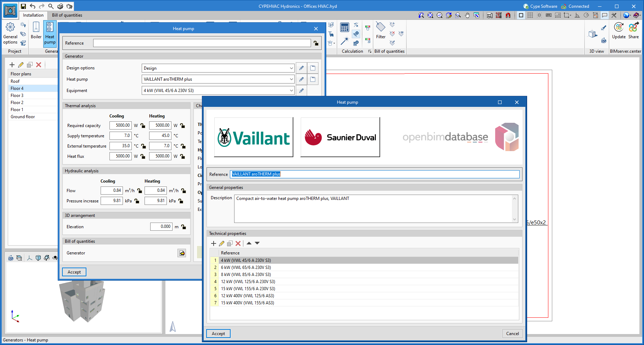Click the Heating Supply temperature field

click(x=160, y=136)
